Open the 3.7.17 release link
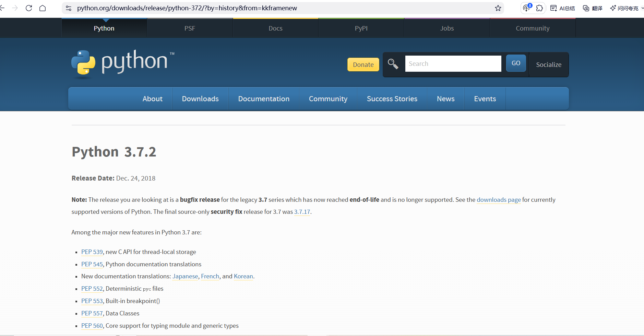 click(x=302, y=212)
